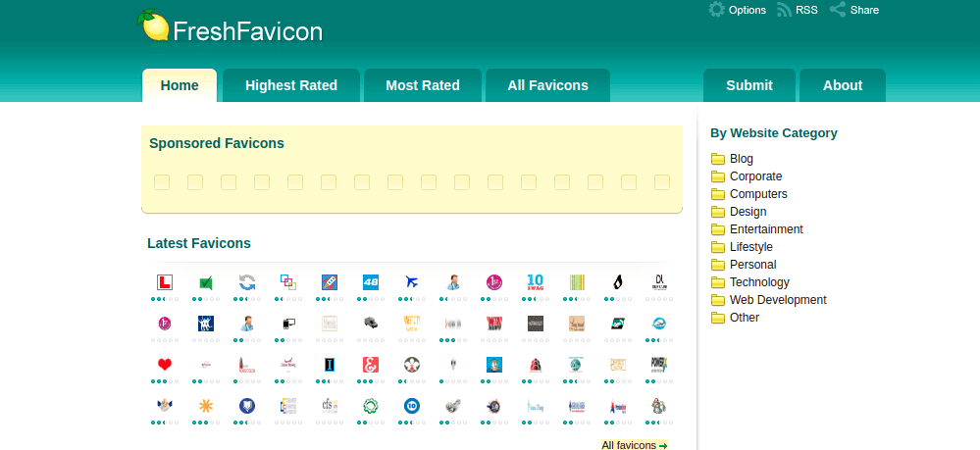
Task: Open the blue circle 10 favicon
Action: (x=412, y=406)
